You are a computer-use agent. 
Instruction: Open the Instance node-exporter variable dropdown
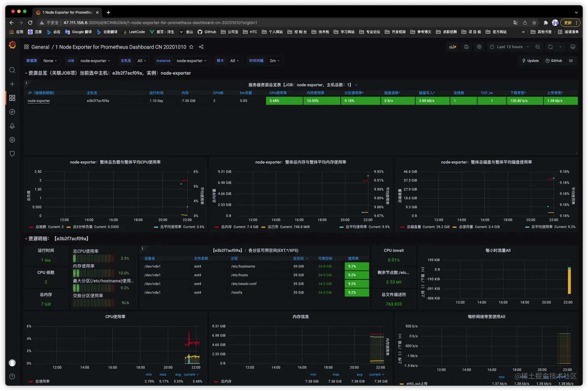pyautogui.click(x=191, y=61)
